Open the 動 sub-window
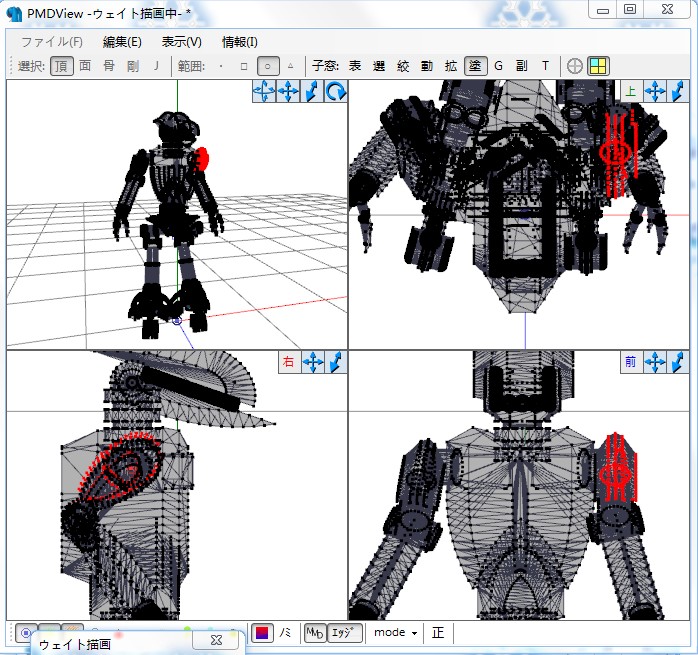Viewport: 698px width, 655px height. pyautogui.click(x=426, y=66)
